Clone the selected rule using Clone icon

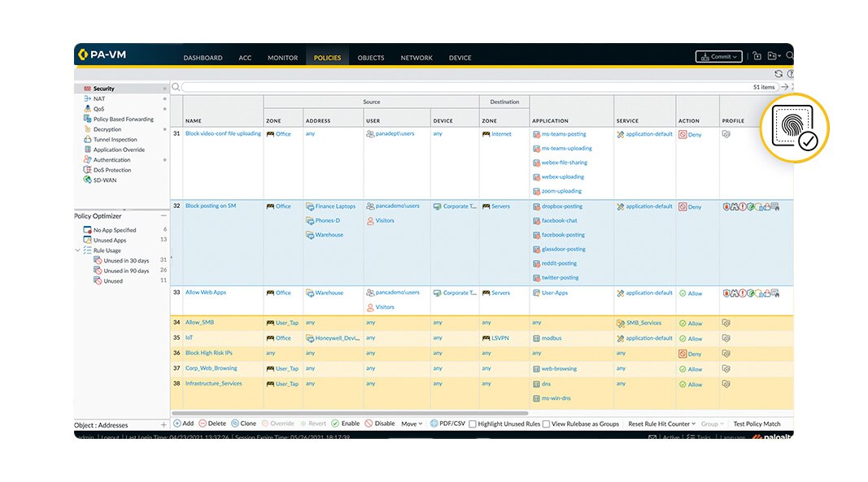click(x=235, y=423)
